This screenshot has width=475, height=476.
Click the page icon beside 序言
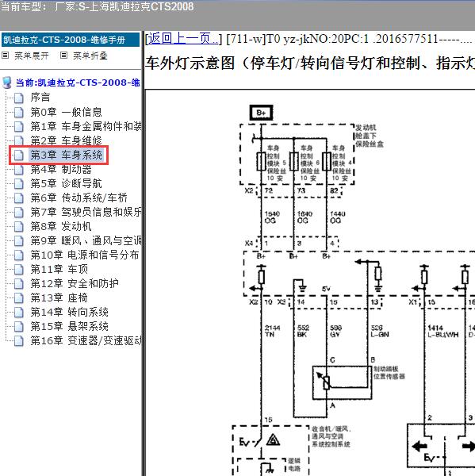[x=19, y=98]
